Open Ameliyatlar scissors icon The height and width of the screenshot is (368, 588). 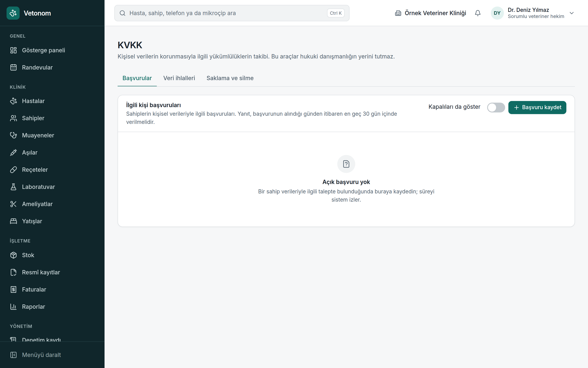13,204
